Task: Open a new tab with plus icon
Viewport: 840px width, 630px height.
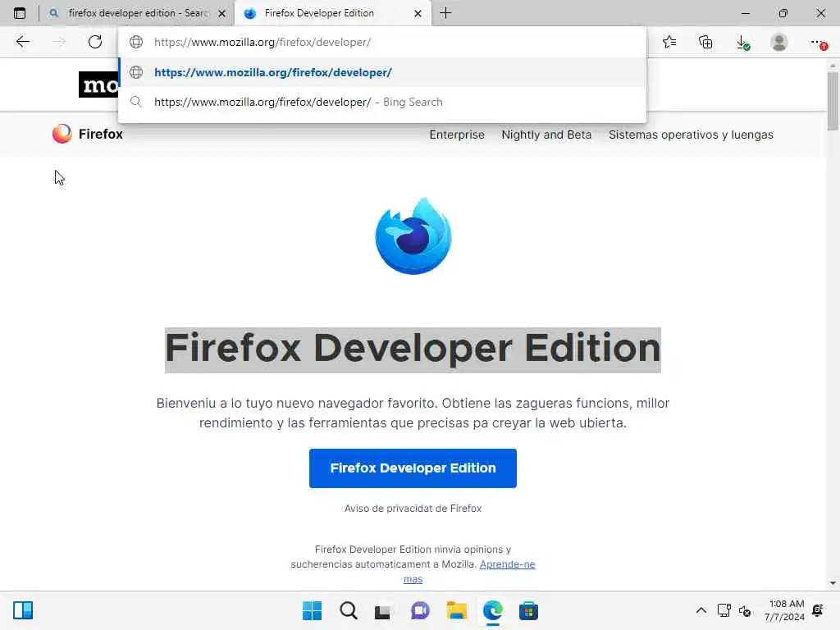Action: point(445,13)
